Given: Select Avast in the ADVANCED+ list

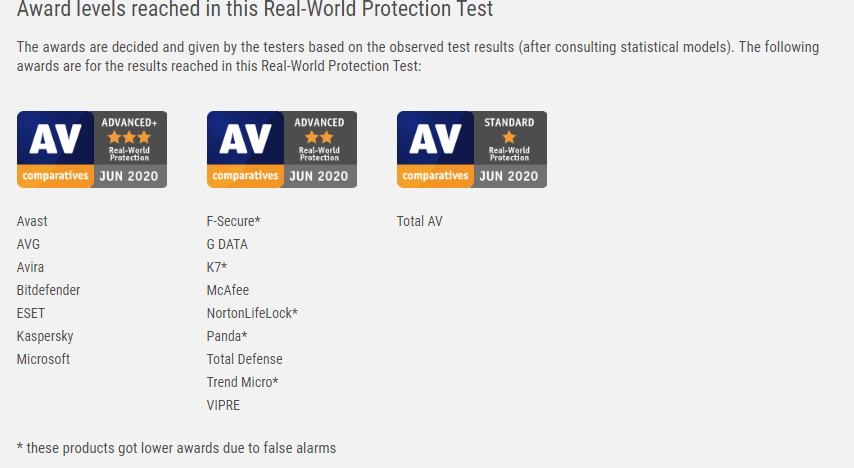Looking at the screenshot, I should [x=32, y=221].
